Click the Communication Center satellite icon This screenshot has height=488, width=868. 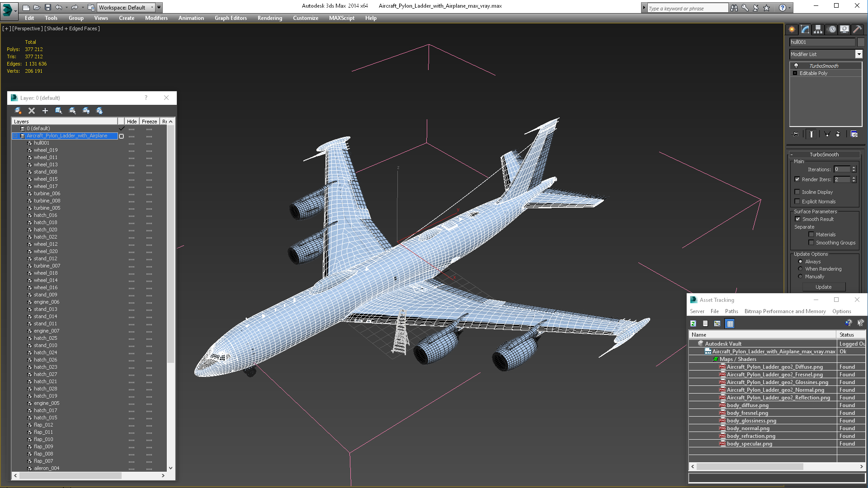[x=755, y=8]
